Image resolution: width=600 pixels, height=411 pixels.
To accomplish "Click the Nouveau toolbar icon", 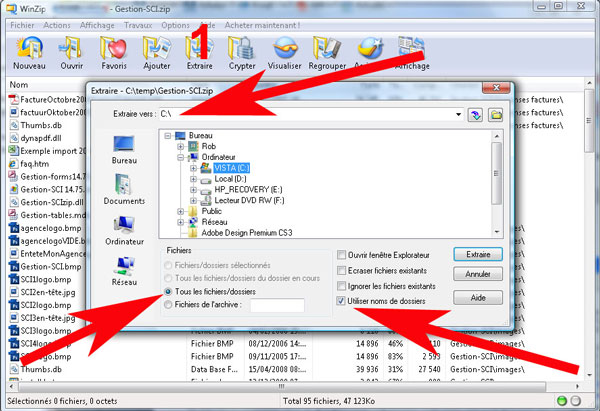I will [29, 53].
